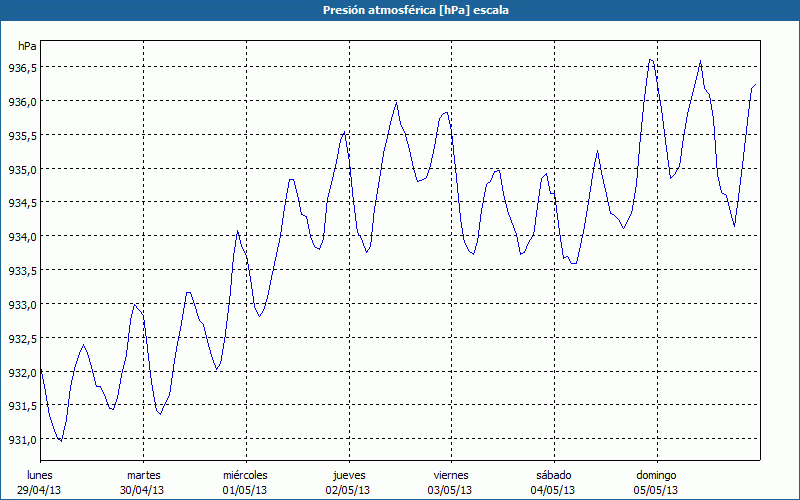Select the 'martes' day label
This screenshot has height=500, width=800.
point(143,475)
